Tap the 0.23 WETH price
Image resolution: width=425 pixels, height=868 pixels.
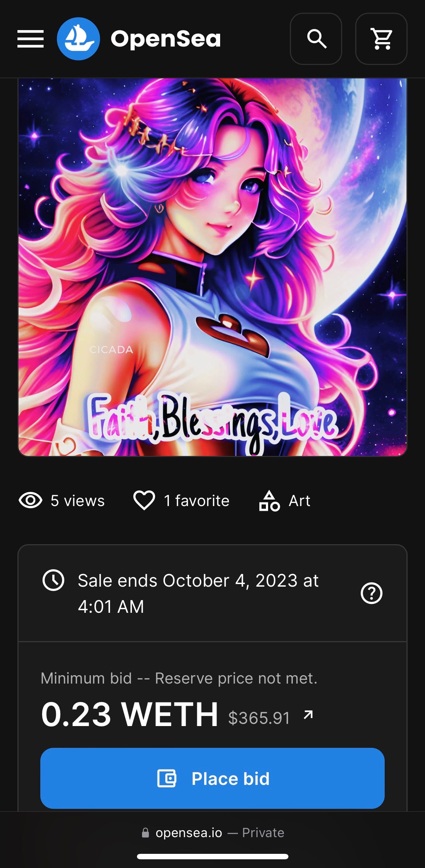tap(130, 714)
